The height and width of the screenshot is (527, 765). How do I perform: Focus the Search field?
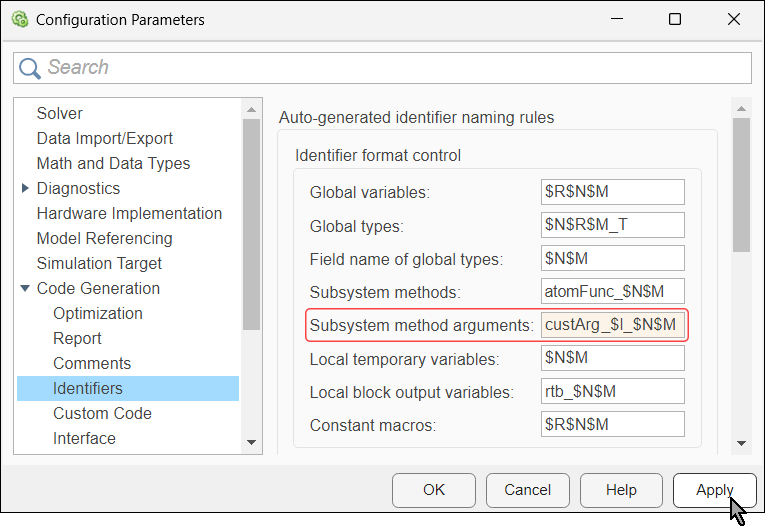(382, 68)
